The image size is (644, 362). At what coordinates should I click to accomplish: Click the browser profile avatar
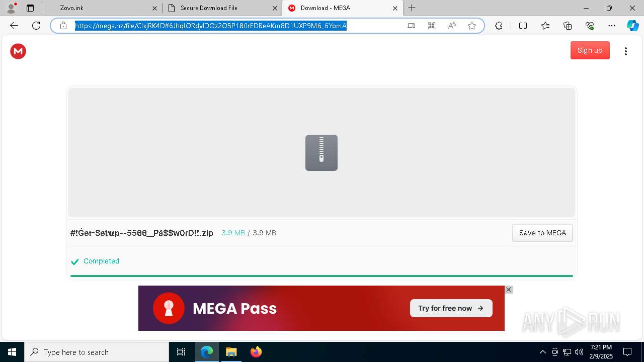[x=11, y=8]
